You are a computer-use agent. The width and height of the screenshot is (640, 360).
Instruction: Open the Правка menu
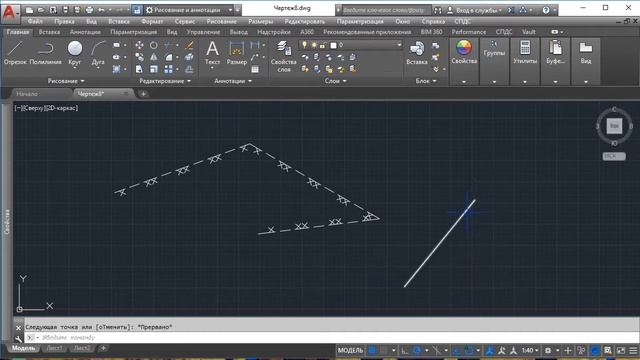tap(64, 21)
